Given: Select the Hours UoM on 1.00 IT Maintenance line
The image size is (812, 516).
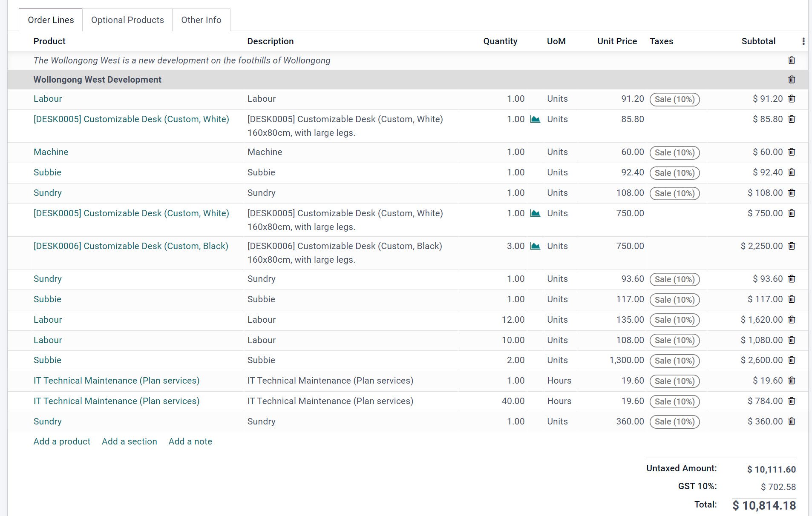Looking at the screenshot, I should 559,381.
